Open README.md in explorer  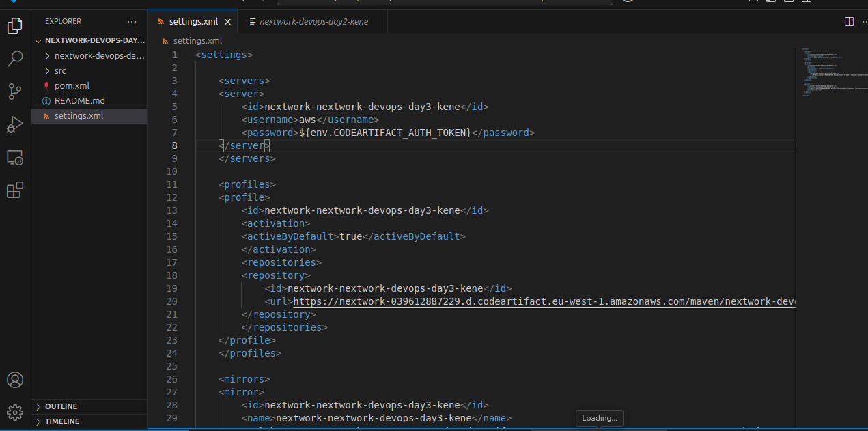tap(89, 101)
